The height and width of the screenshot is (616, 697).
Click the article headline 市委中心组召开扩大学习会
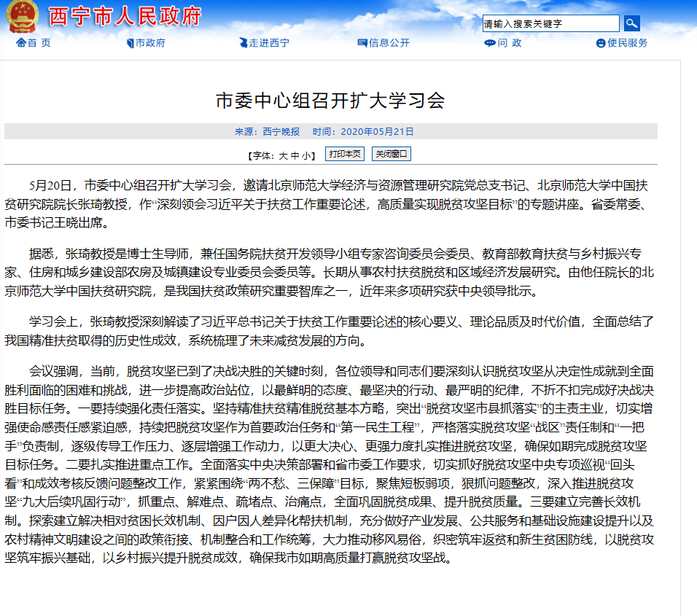(330, 100)
